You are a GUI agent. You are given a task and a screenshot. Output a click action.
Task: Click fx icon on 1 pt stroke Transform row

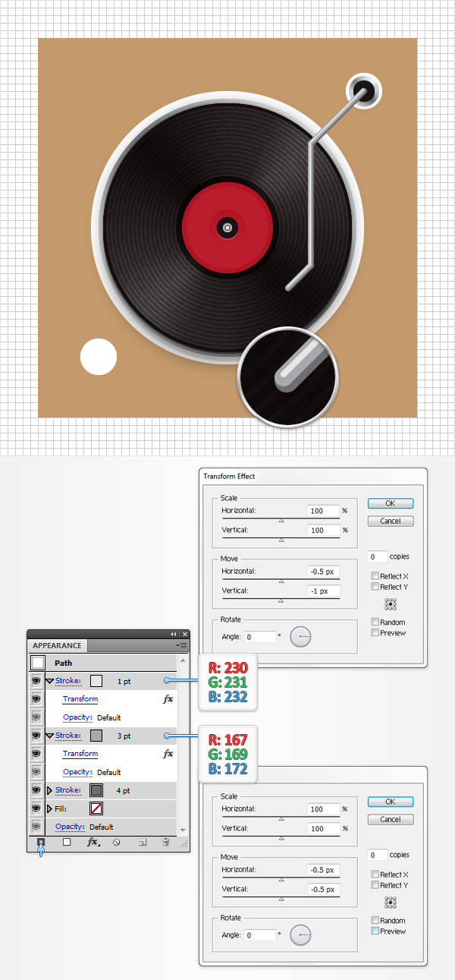168,699
